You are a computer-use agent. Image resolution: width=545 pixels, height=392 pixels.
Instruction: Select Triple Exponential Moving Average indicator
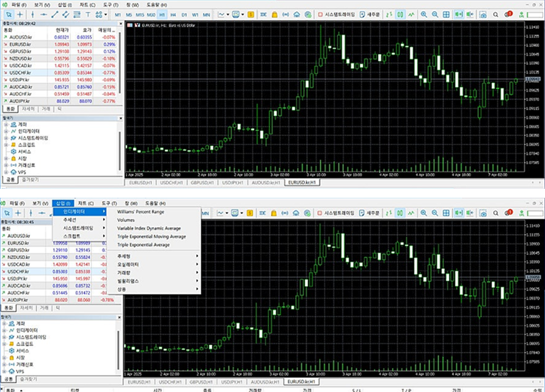152,236
